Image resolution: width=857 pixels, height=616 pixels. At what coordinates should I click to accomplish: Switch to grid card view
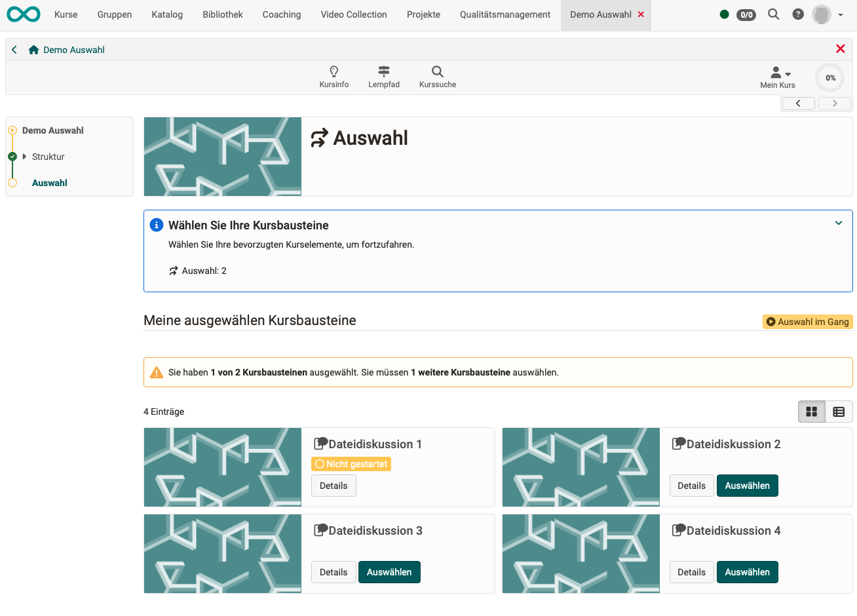pos(811,412)
